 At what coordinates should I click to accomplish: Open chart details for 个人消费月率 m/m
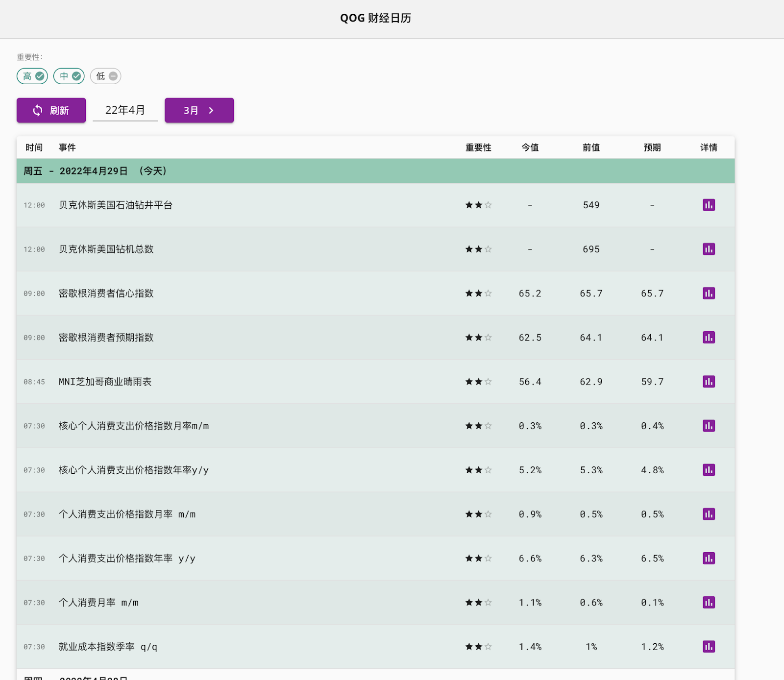709,602
